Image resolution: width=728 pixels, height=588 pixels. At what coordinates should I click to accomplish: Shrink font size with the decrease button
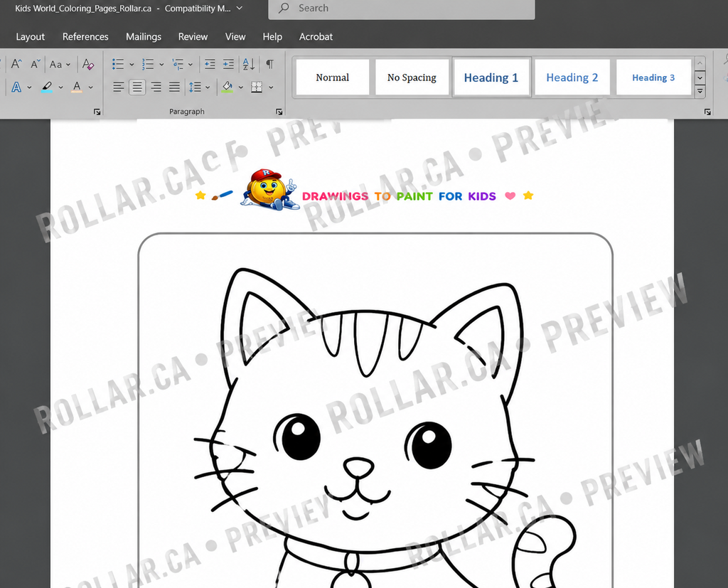pyautogui.click(x=36, y=64)
